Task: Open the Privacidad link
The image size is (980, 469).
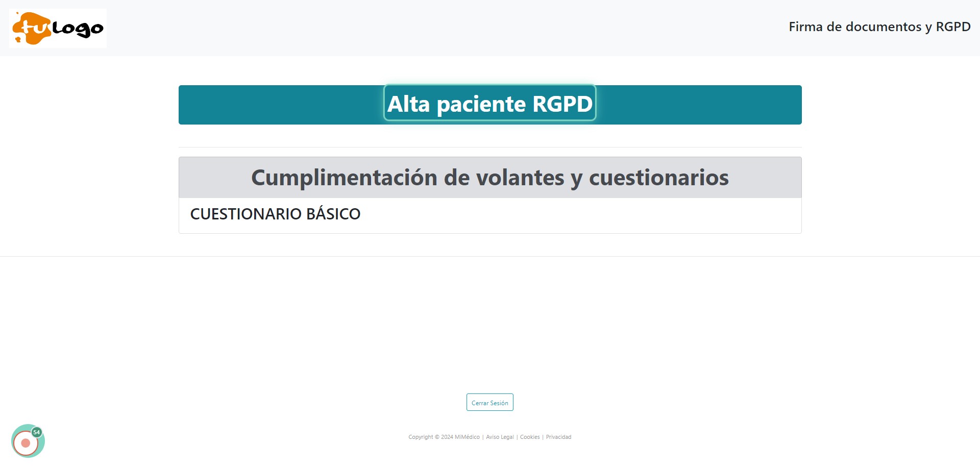Action: [x=558, y=437]
